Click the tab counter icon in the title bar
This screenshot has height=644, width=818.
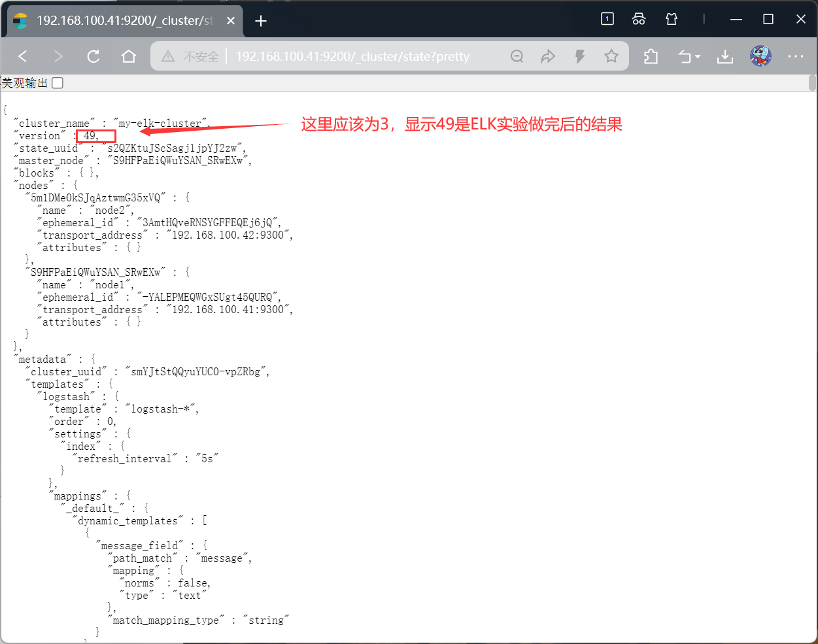tap(607, 19)
